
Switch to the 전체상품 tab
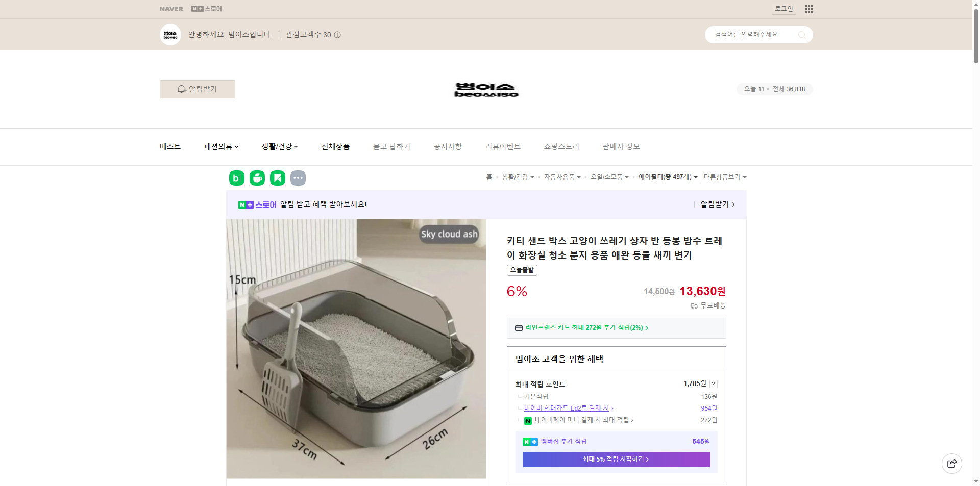coord(335,147)
